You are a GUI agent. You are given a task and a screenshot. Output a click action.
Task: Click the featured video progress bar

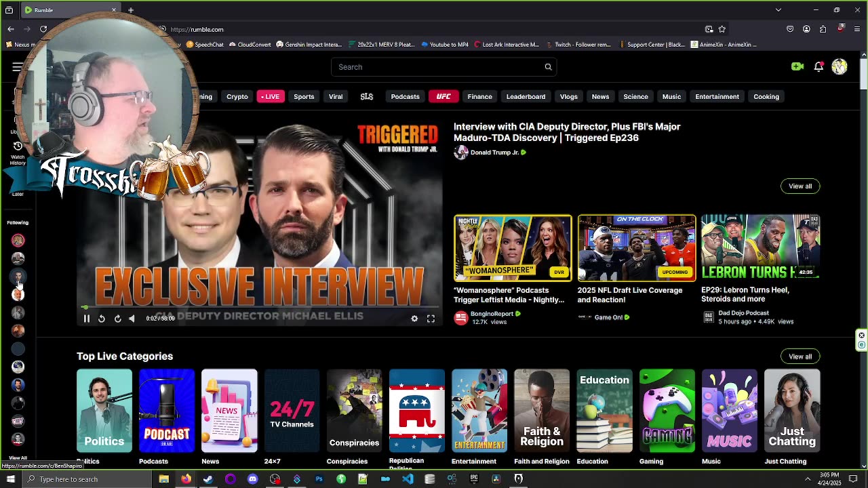260,308
